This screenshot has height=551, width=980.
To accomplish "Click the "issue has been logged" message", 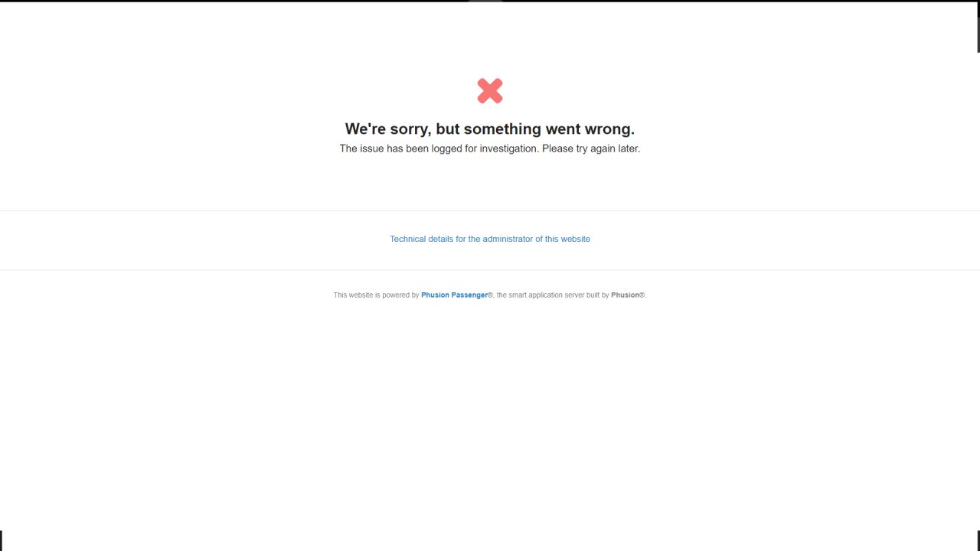I will 490,148.
